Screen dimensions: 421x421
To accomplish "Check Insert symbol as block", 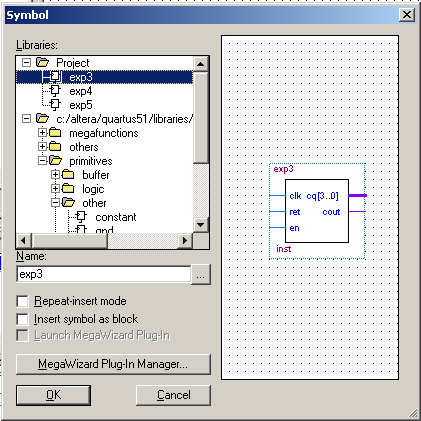I will tap(22, 319).
